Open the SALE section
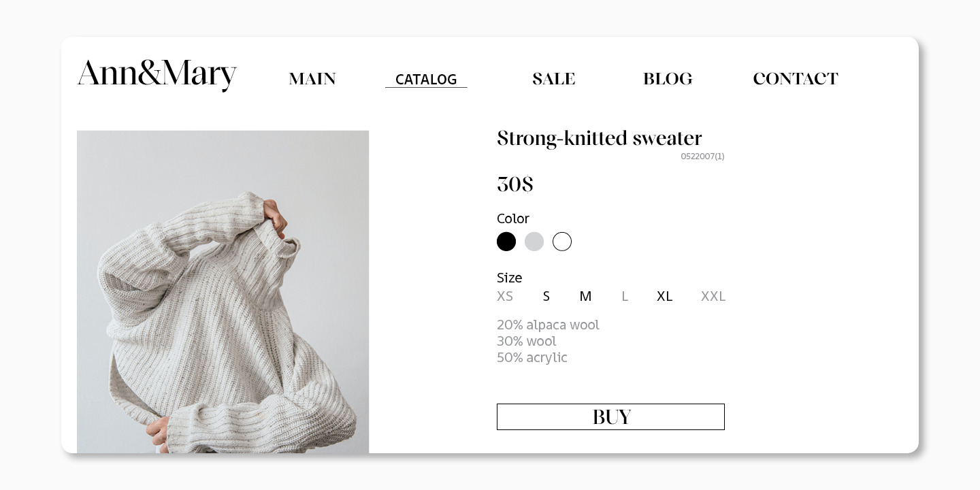The image size is (980, 490). (x=553, y=79)
